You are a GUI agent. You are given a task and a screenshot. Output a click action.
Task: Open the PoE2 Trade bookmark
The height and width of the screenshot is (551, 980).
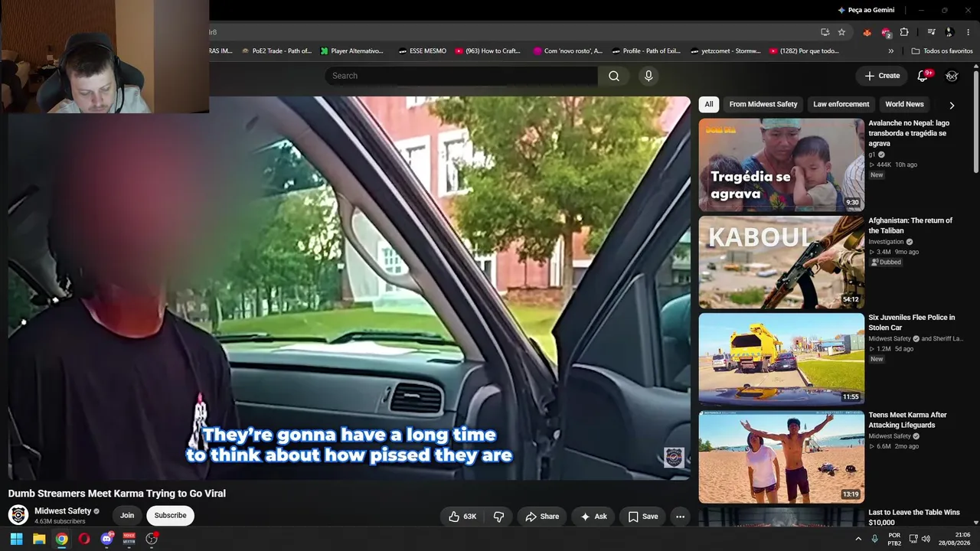(x=276, y=51)
